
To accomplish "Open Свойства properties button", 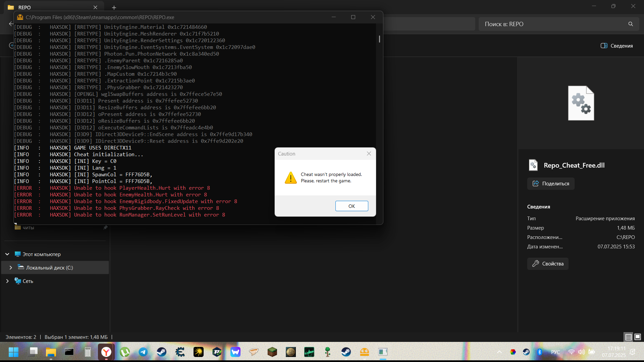I will click(x=548, y=264).
